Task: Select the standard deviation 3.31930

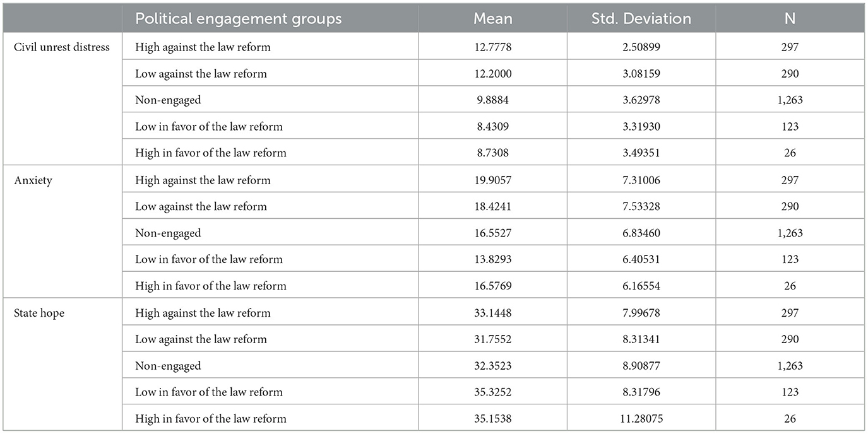Action: tap(641, 126)
